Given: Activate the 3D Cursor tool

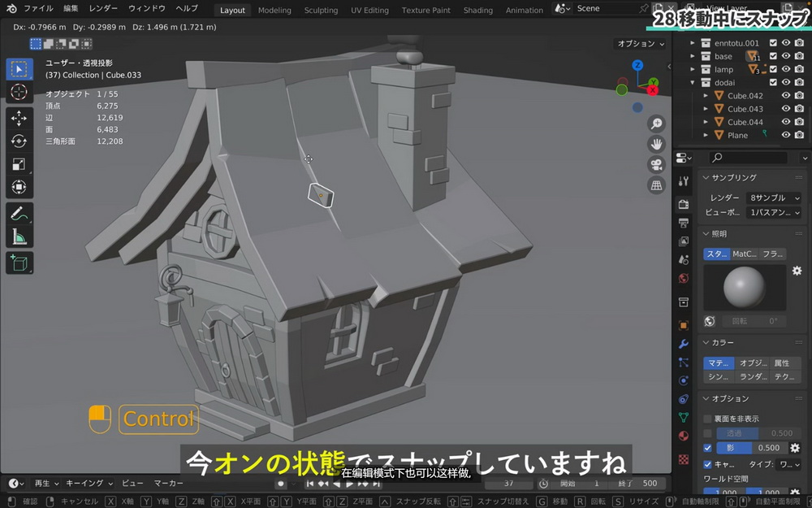Looking at the screenshot, I should point(19,92).
